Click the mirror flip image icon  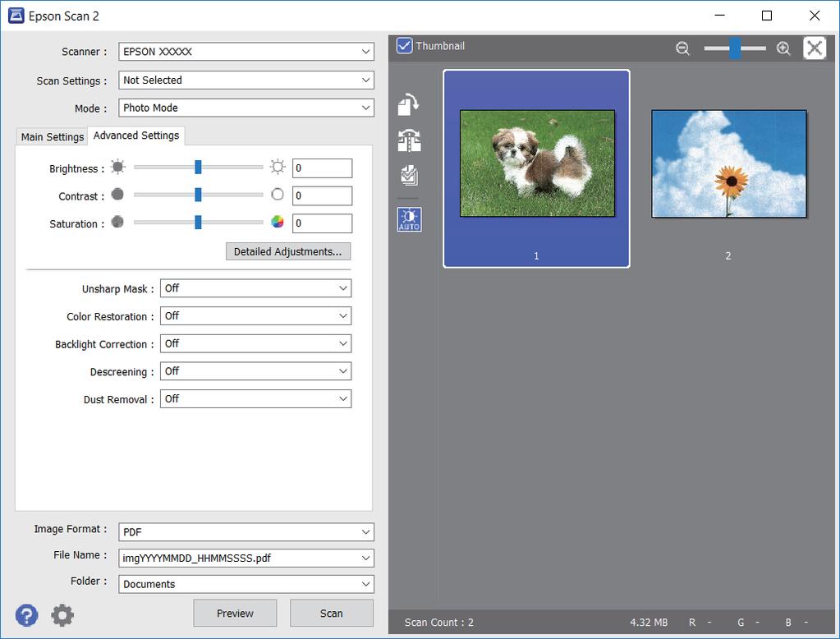409,141
